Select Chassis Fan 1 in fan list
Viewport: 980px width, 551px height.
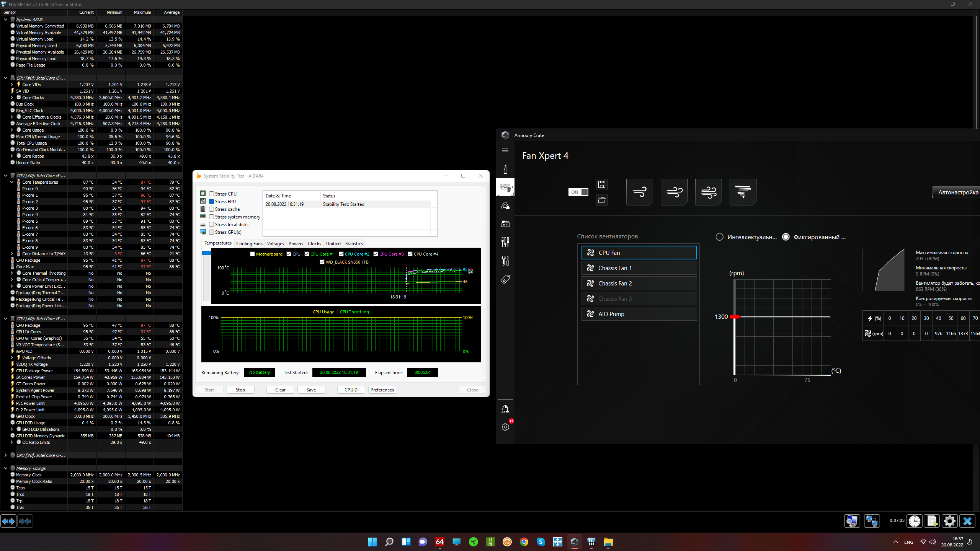(x=639, y=268)
